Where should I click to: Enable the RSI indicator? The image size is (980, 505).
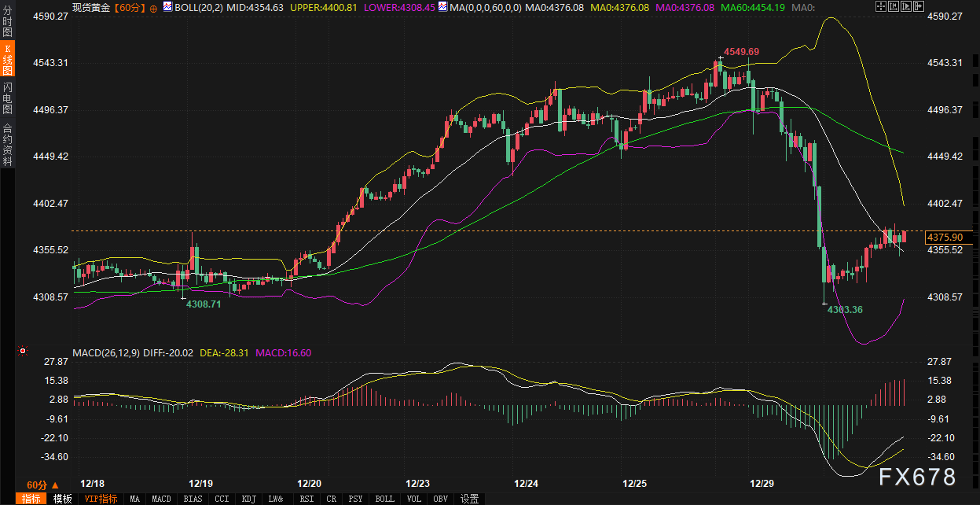[306, 499]
